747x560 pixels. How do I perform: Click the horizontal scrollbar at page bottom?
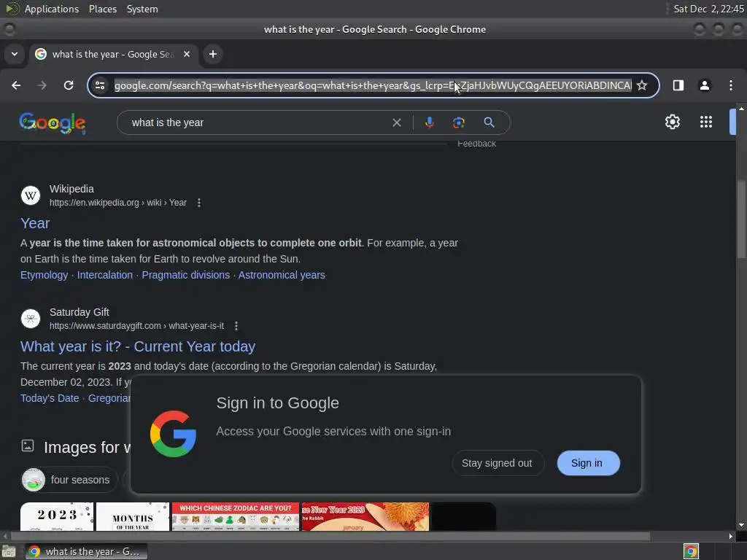(x=330, y=536)
